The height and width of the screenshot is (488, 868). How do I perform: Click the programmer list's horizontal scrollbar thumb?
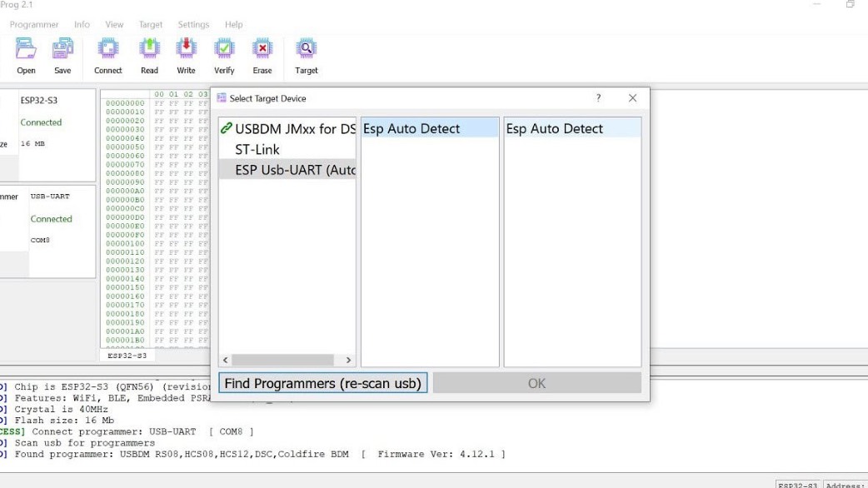[x=282, y=360]
